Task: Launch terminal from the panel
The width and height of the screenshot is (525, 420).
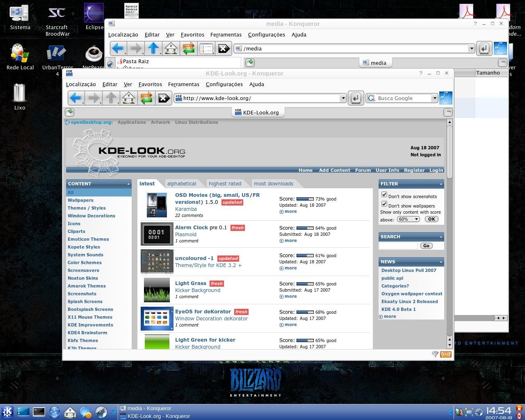Action: point(39,412)
